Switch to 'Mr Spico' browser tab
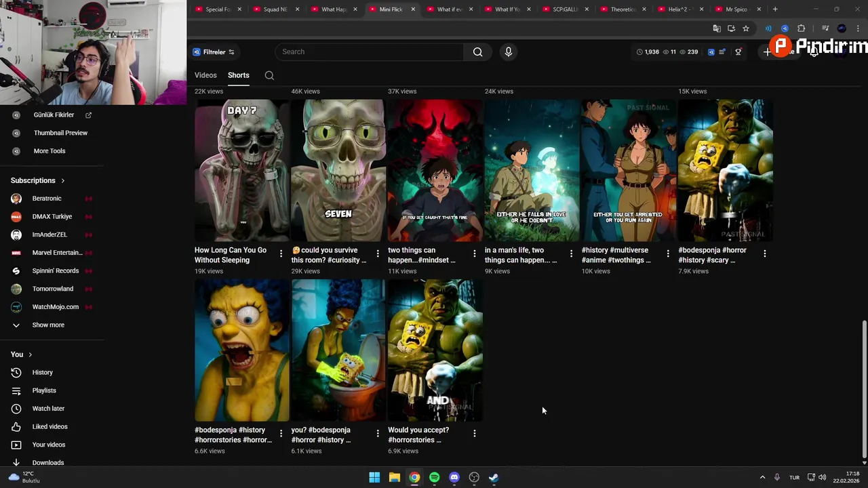Image resolution: width=868 pixels, height=488 pixels. [738, 9]
